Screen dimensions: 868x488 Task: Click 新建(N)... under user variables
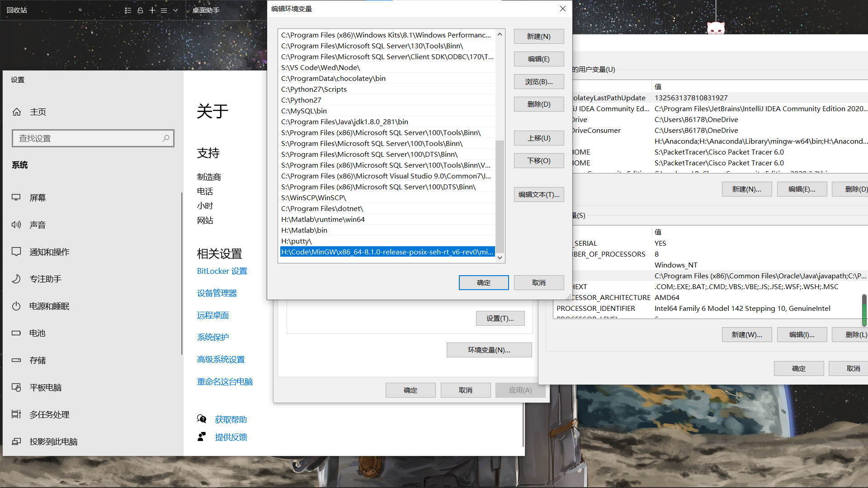pos(747,189)
